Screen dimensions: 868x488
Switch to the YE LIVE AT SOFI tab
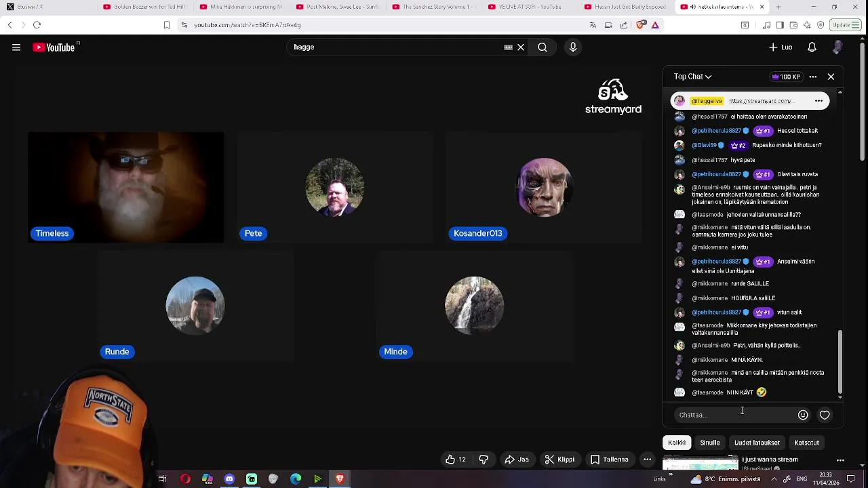pyautogui.click(x=530, y=7)
